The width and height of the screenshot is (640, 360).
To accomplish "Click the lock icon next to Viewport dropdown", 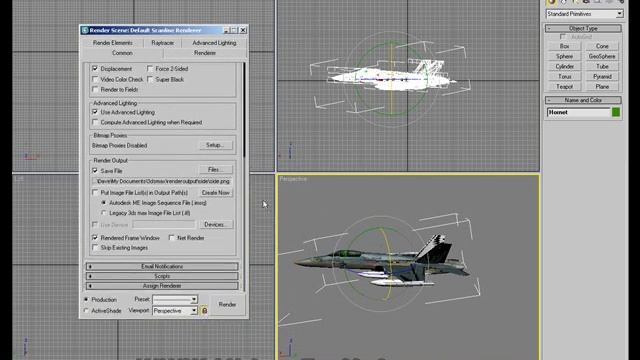I will click(204, 311).
